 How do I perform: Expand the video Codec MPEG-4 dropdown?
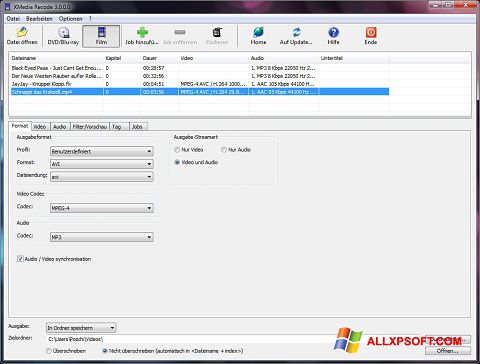(102, 208)
